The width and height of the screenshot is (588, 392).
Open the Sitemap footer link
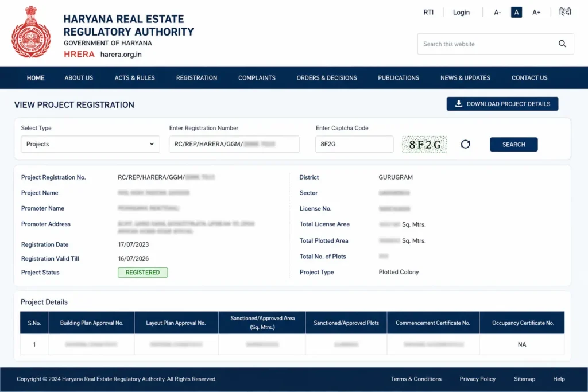(x=524, y=379)
